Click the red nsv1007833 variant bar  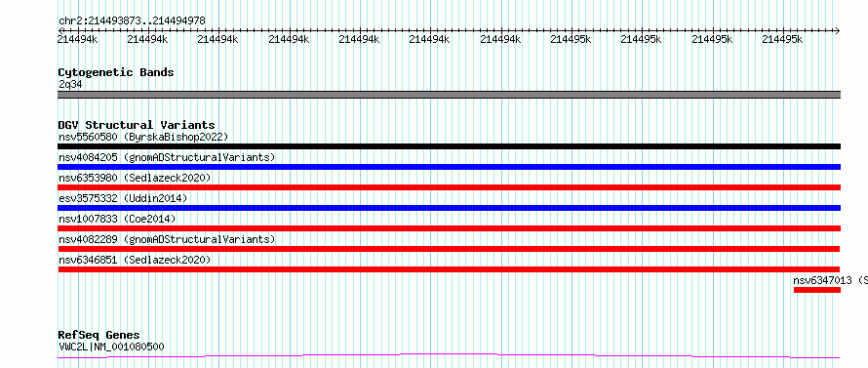(x=449, y=228)
